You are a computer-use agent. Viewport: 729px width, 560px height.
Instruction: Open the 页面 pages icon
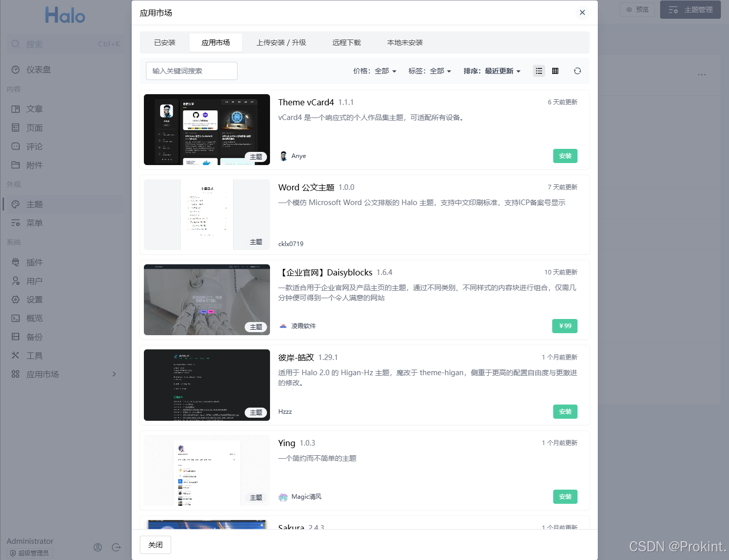pos(16,128)
